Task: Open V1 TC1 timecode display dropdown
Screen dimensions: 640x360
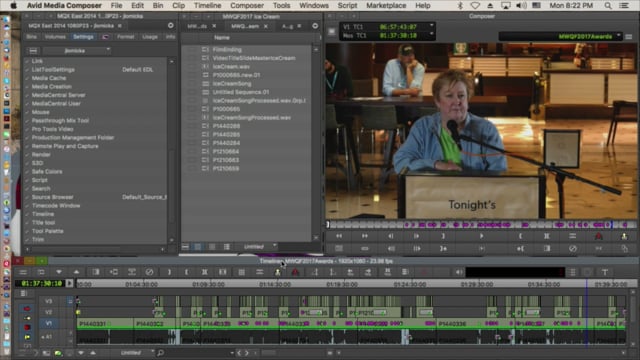Action: pos(431,26)
